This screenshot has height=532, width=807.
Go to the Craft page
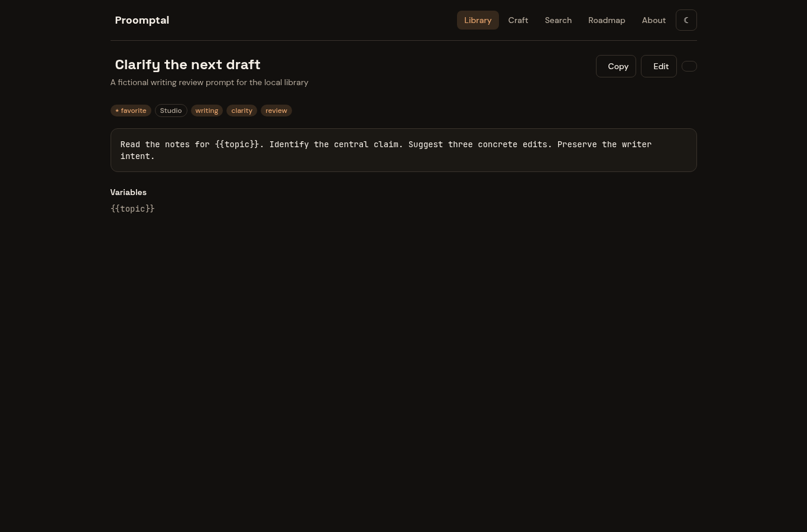click(518, 20)
